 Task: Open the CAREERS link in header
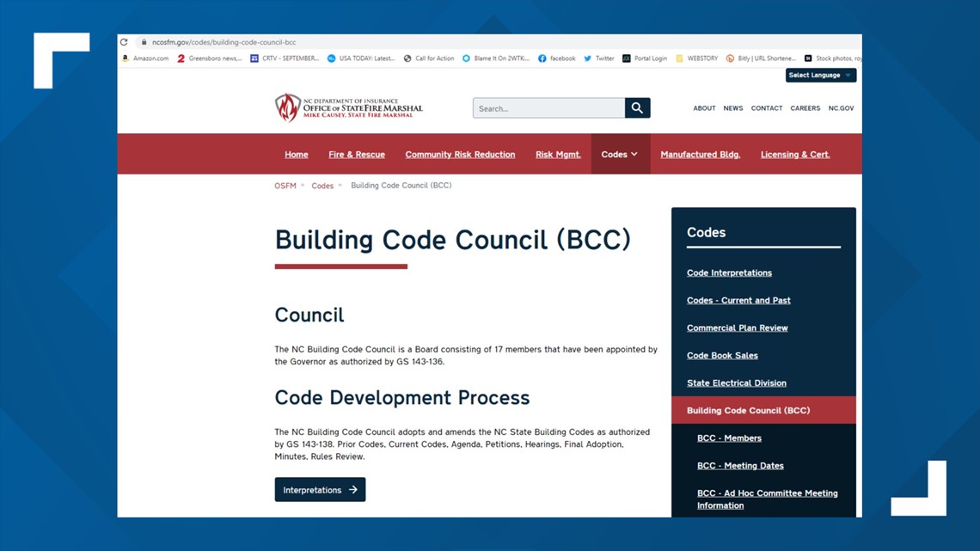(x=805, y=108)
